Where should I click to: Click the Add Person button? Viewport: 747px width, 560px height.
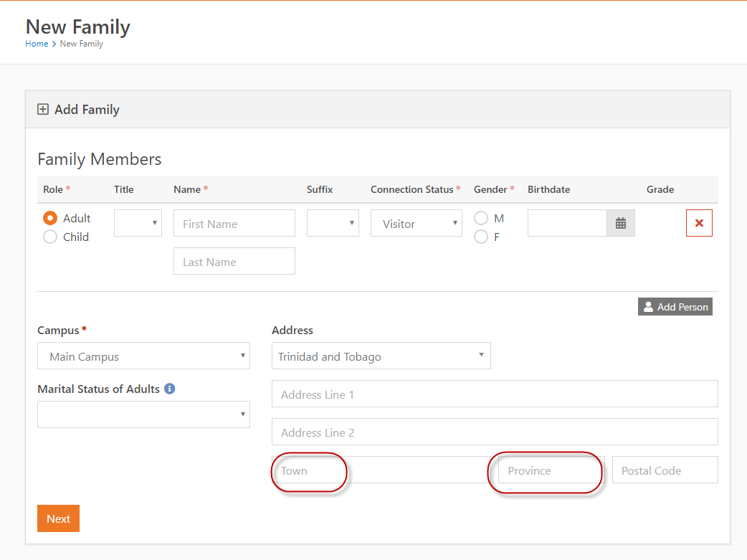coord(675,307)
